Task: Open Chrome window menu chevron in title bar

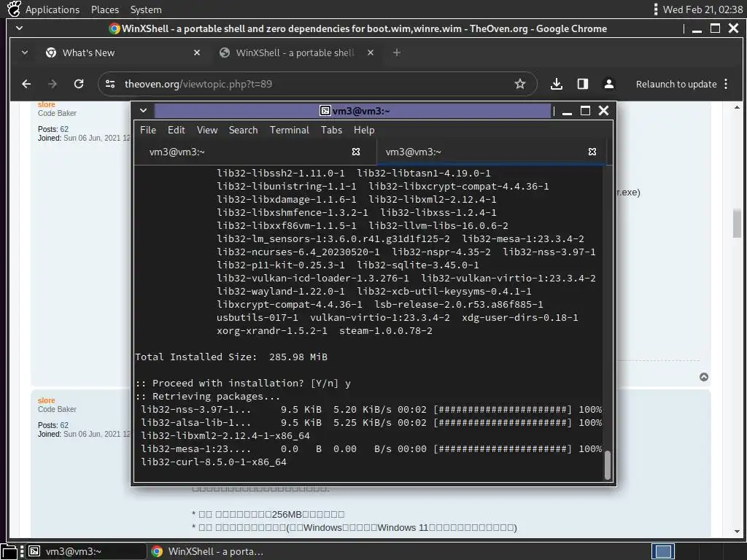Action: coord(19,28)
